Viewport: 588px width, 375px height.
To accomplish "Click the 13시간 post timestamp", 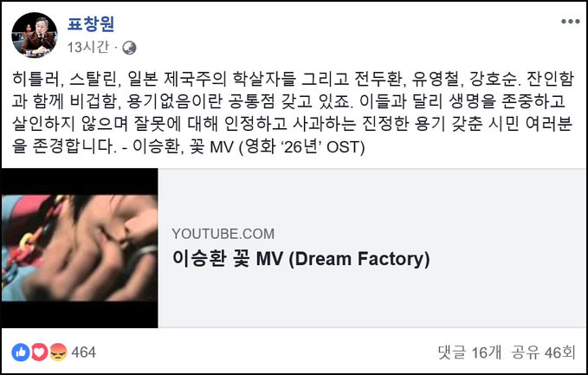I will pos(88,48).
